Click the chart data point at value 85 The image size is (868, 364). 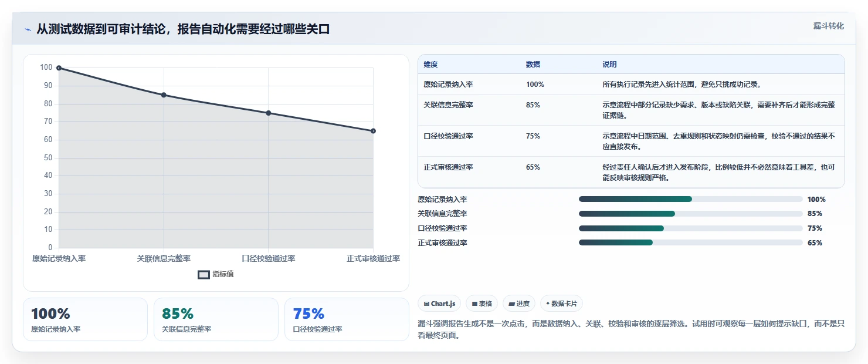pos(164,95)
